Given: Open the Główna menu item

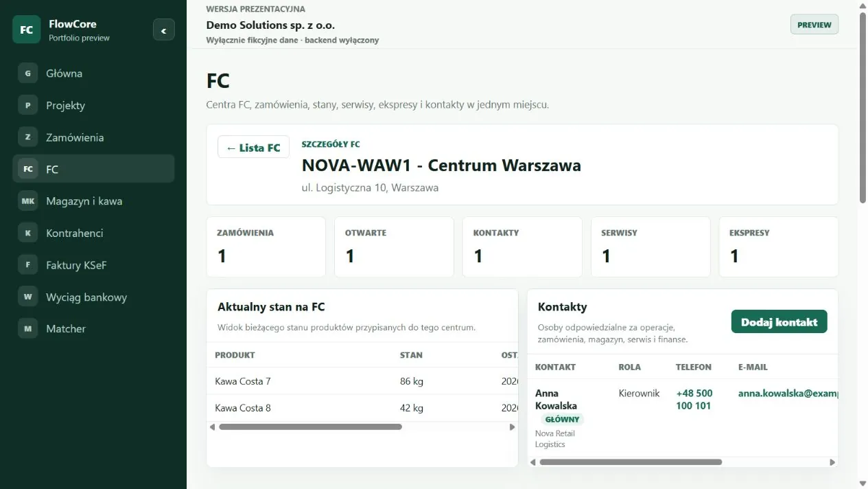Looking at the screenshot, I should pos(93,73).
